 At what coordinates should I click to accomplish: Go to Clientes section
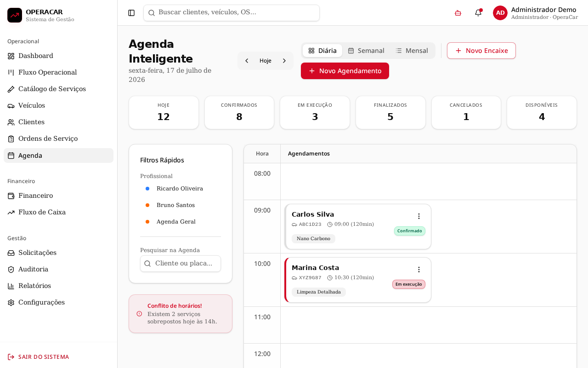click(x=58, y=122)
